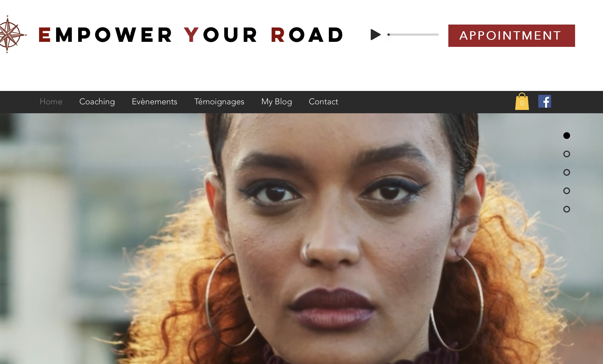Image resolution: width=603 pixels, height=364 pixels.
Task: Open the Coaching menu item
Action: coord(97,102)
